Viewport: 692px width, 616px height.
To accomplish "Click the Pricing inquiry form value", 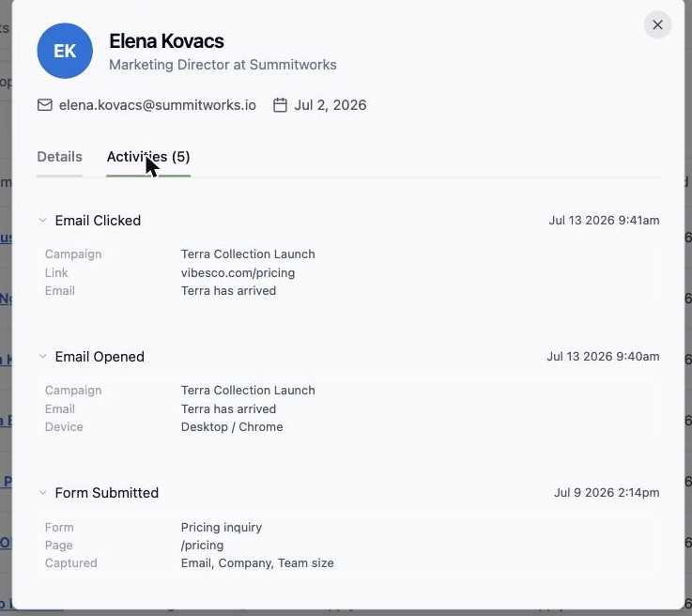I will [222, 528].
